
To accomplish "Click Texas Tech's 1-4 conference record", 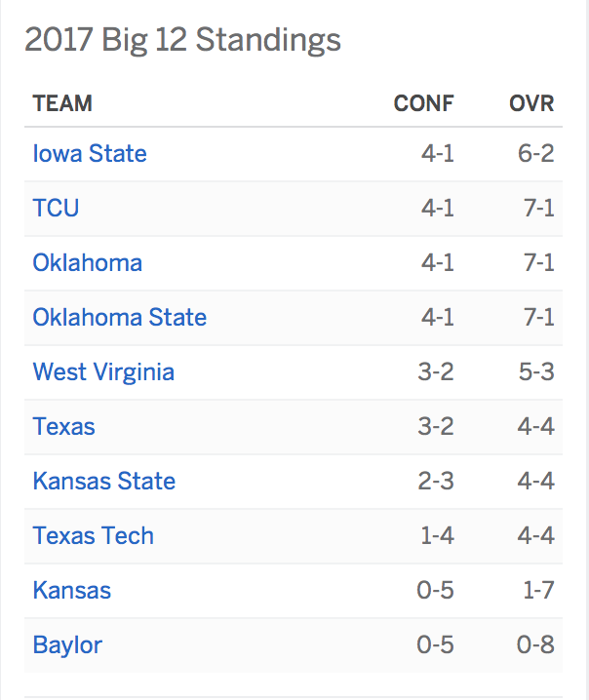I will point(437,535).
